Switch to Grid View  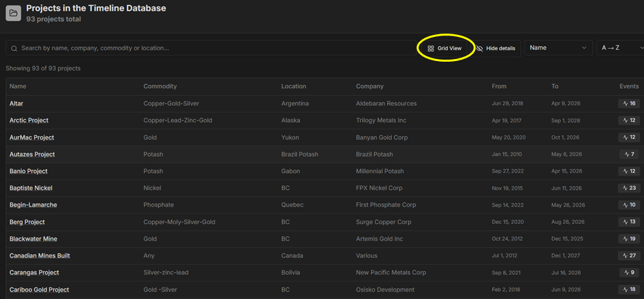click(444, 48)
